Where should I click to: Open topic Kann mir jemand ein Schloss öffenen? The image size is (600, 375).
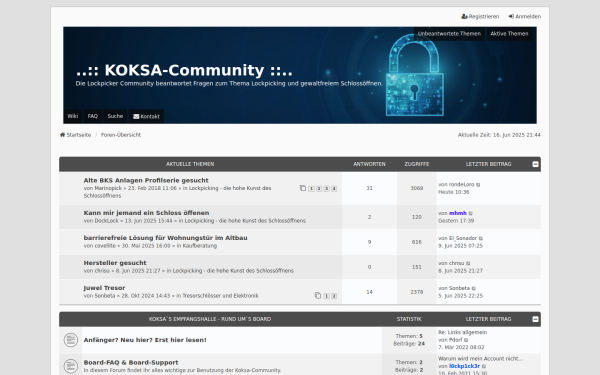147,213
